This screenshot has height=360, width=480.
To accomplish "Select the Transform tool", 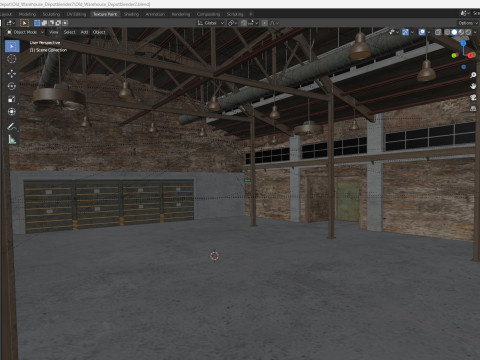I will [12, 111].
